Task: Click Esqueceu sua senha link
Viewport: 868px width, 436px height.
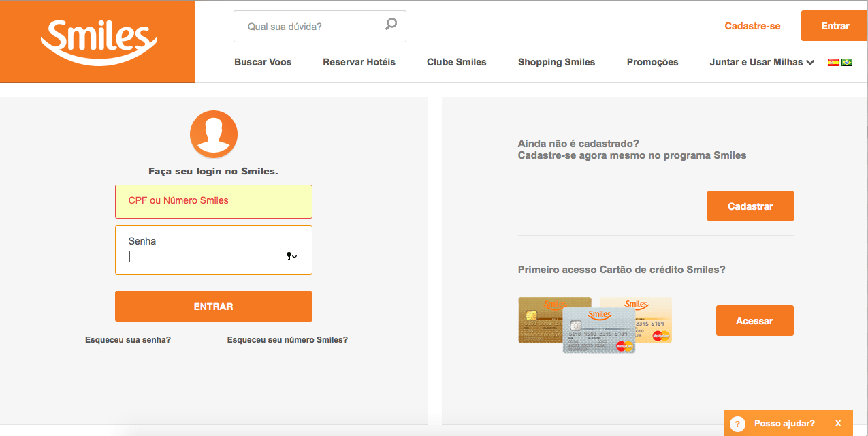Action: [128, 339]
